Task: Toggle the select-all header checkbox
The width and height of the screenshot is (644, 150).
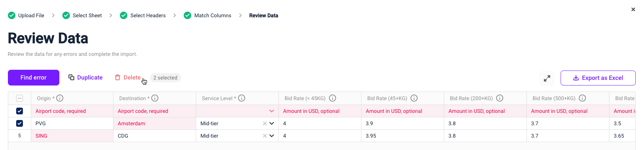Action: pyautogui.click(x=20, y=98)
